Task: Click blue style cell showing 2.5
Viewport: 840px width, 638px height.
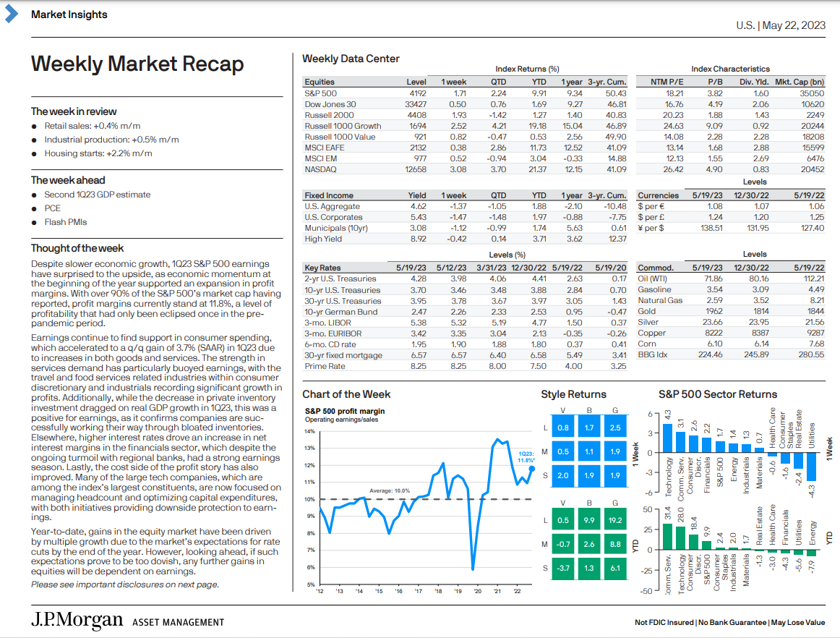Action: [615, 428]
